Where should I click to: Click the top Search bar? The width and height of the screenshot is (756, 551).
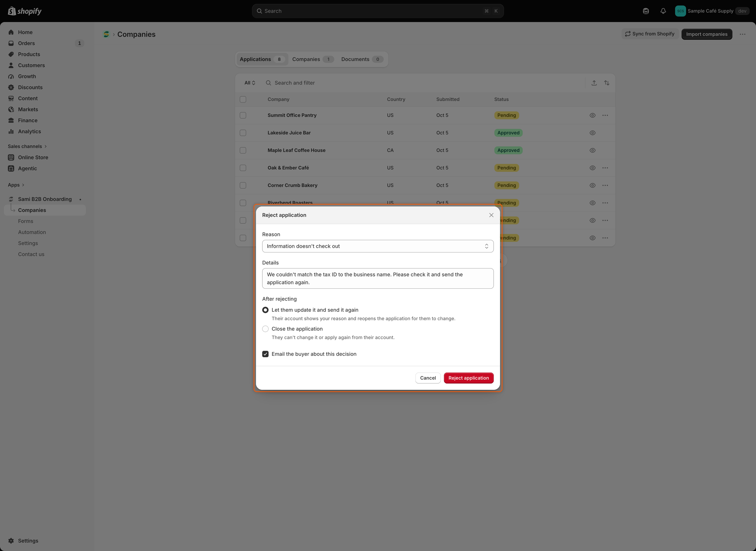[x=378, y=11]
